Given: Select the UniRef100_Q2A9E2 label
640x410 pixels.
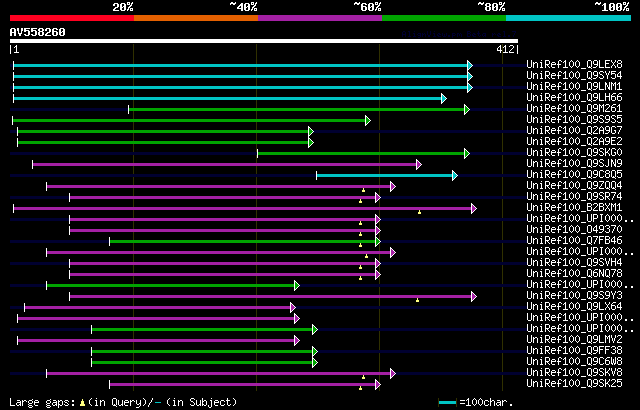Looking at the screenshot, I should [574, 142].
